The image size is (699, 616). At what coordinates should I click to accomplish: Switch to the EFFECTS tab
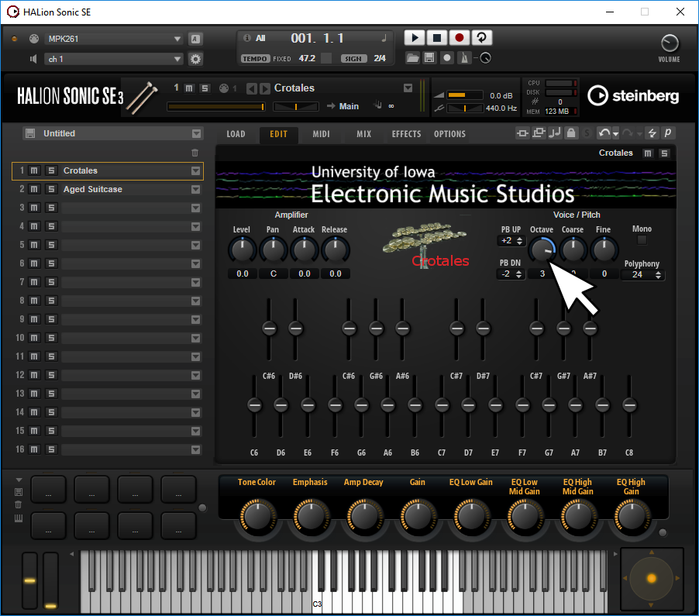(x=406, y=134)
